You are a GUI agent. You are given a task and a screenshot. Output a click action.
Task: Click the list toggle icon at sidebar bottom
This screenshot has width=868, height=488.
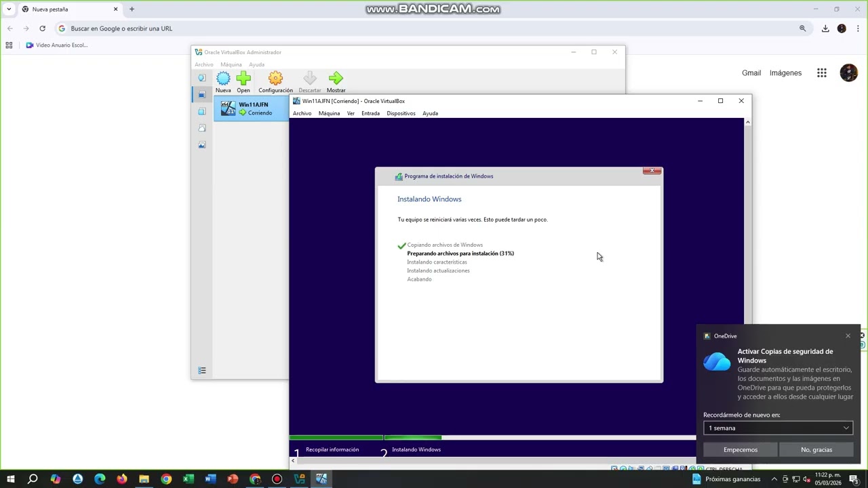[201, 370]
